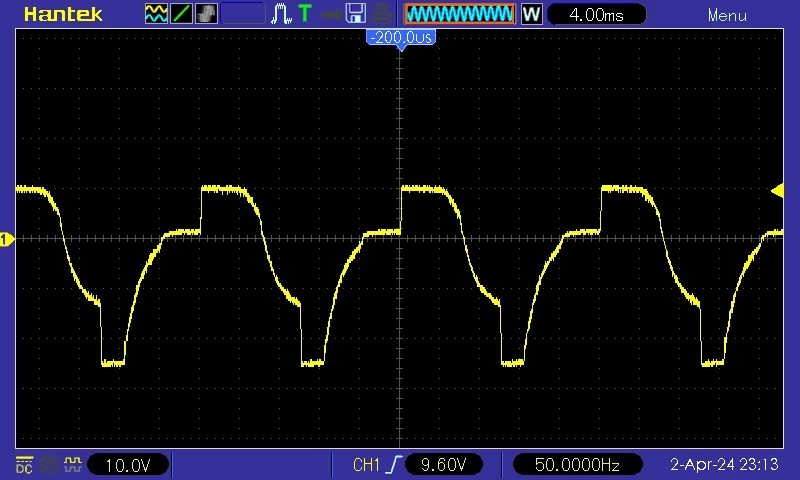Viewport: 800px width, 480px height.
Task: Click the W window mode icon
Action: 531,14
